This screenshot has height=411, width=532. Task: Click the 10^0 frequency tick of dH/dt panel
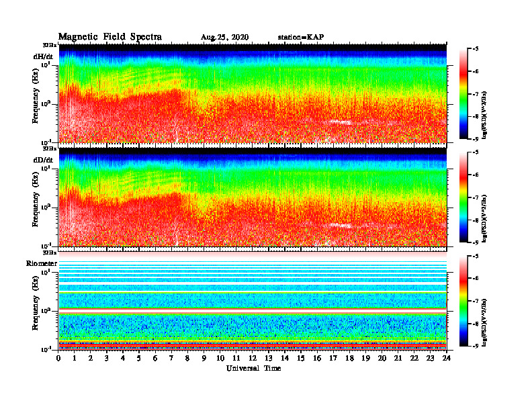pyautogui.click(x=46, y=103)
